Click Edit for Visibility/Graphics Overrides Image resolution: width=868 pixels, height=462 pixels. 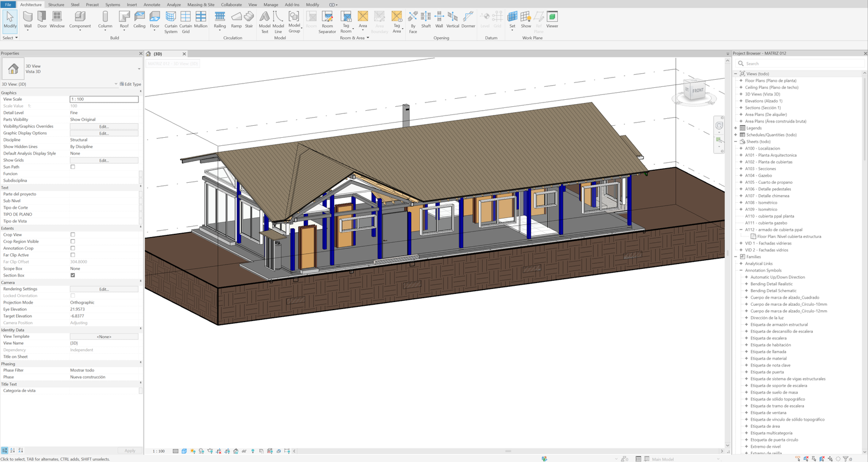click(x=104, y=126)
